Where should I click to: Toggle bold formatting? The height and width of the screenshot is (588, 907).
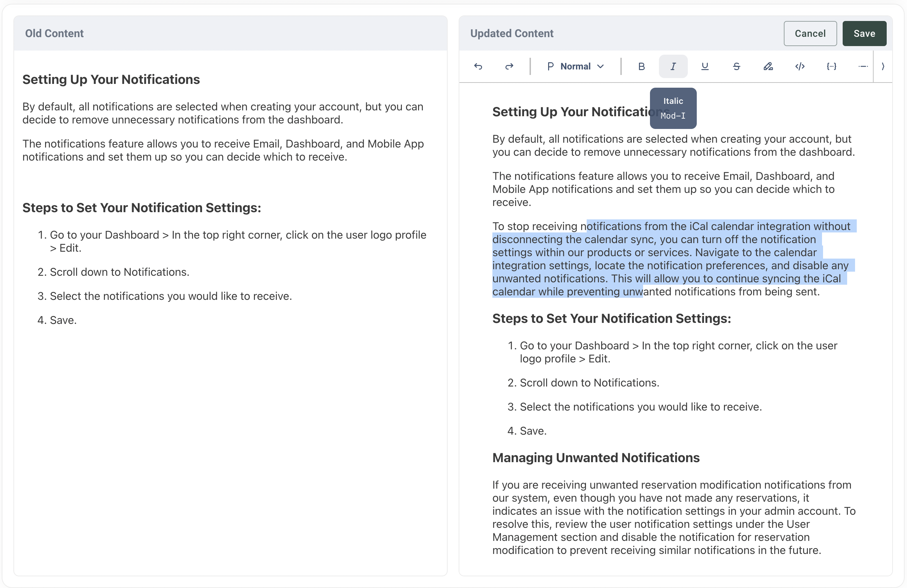coord(641,66)
